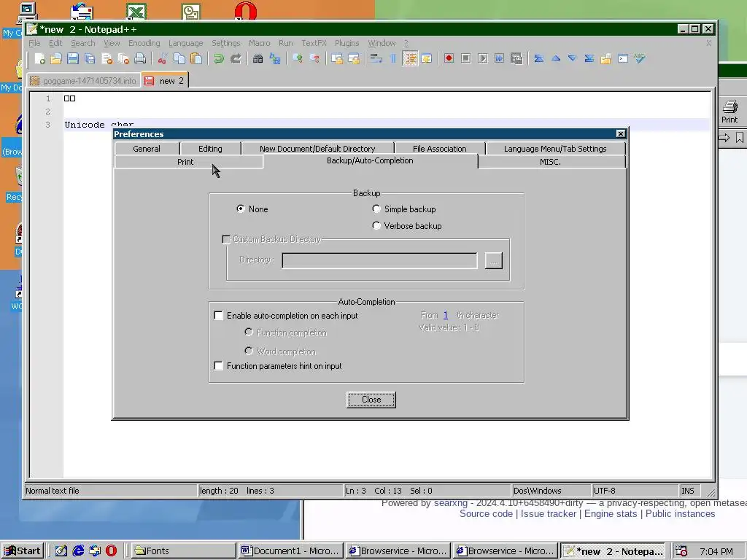Toggle Word wrap toolbar icon
This screenshot has width=747, height=560.
coord(376,58)
